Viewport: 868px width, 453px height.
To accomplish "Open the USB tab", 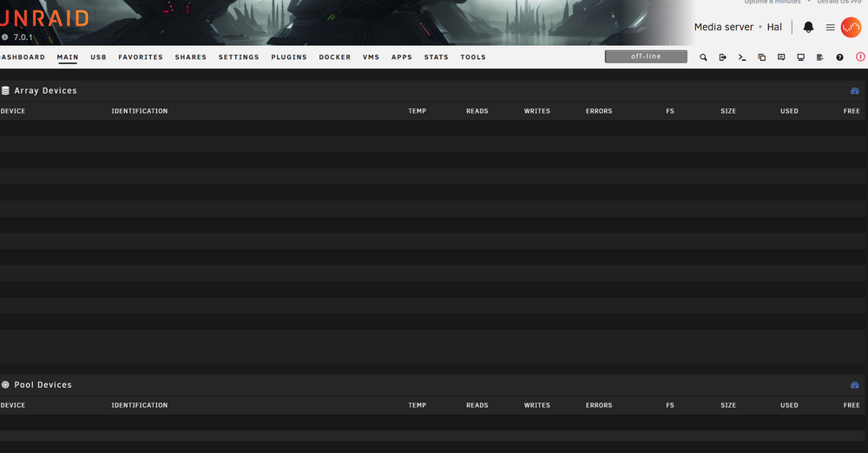I will tap(99, 57).
